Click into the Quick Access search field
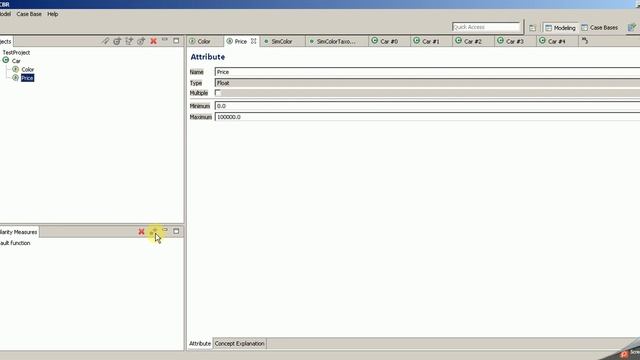Screen dimensions: 640x360 click(486, 27)
